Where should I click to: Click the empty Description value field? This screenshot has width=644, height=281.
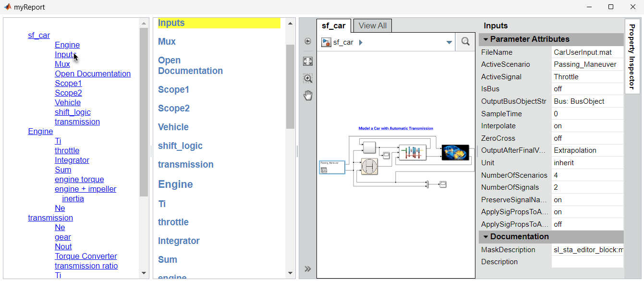587,262
